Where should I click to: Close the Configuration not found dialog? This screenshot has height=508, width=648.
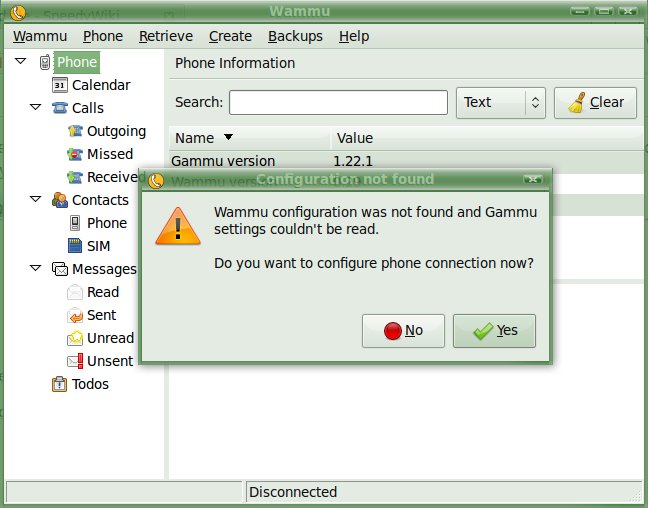click(x=533, y=179)
